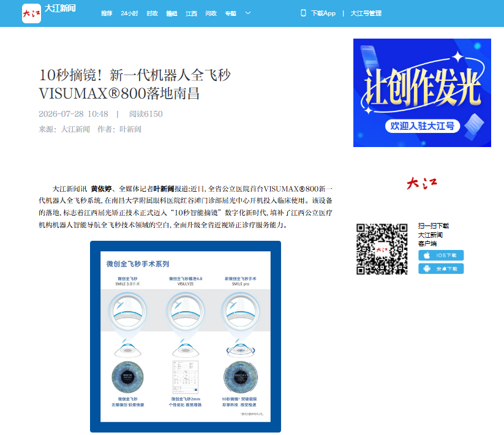Open the 微创全飞秒手术系列 article image
The image size is (504, 435).
click(x=186, y=336)
